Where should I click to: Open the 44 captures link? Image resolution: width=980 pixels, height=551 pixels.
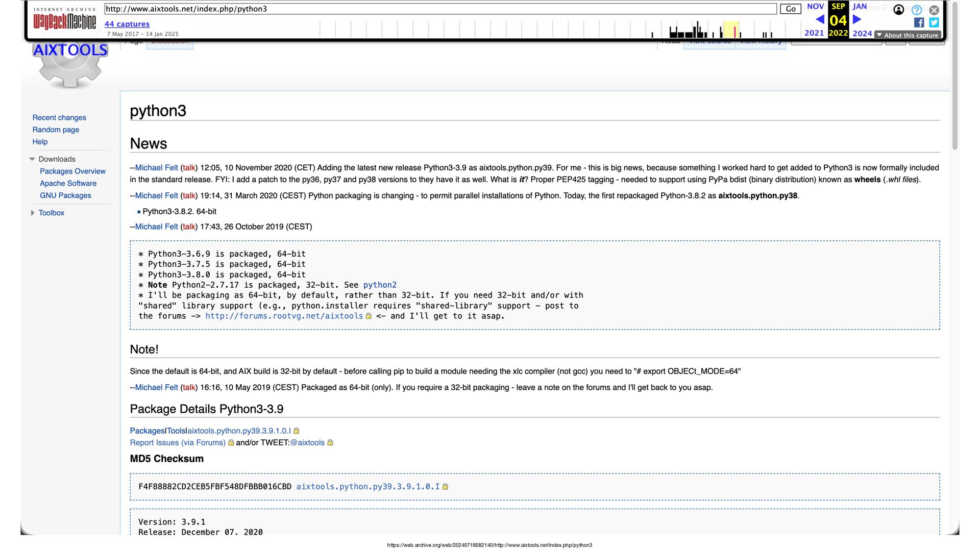click(x=127, y=24)
